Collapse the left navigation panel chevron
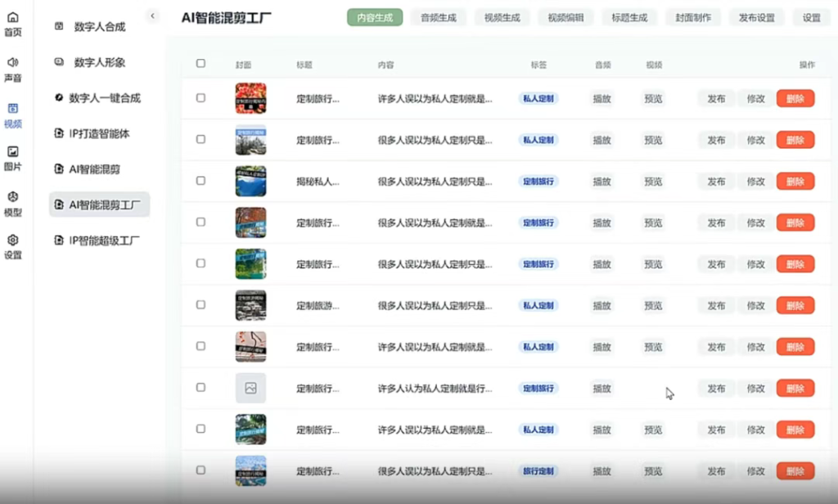Viewport: 838px width, 504px height. tap(151, 14)
